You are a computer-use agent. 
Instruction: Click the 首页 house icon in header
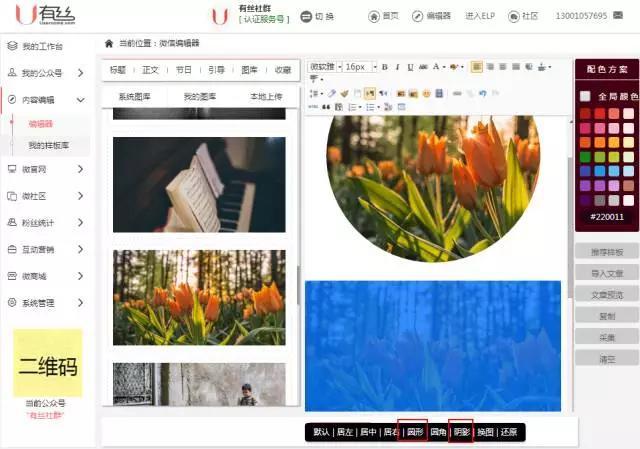pyautogui.click(x=373, y=16)
